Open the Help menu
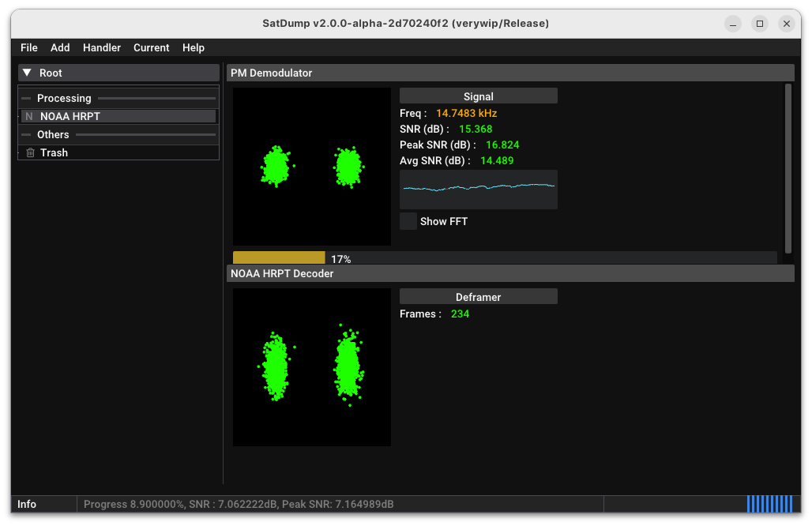This screenshot has height=526, width=812. [194, 47]
